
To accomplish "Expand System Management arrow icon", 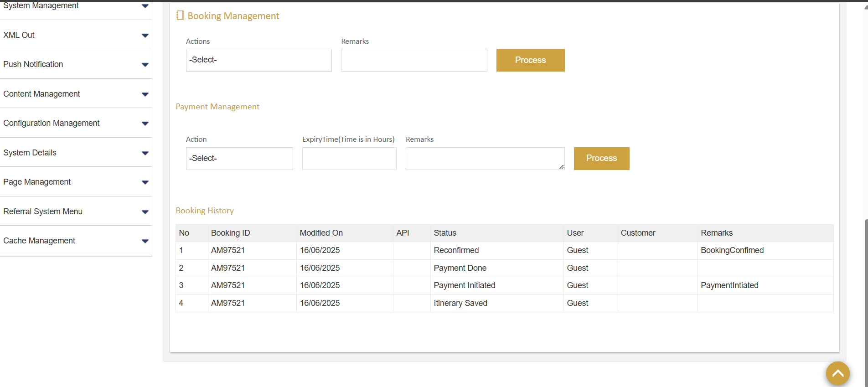I will (x=145, y=6).
